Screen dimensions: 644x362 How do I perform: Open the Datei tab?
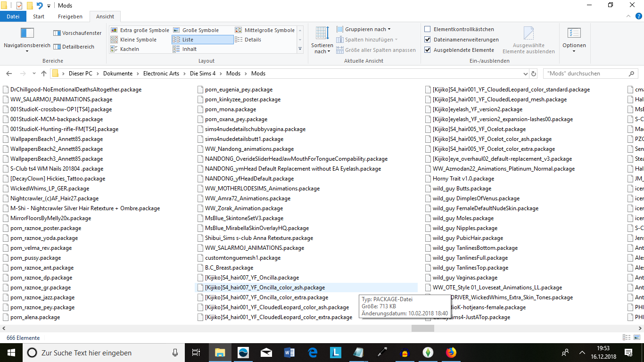click(x=13, y=16)
